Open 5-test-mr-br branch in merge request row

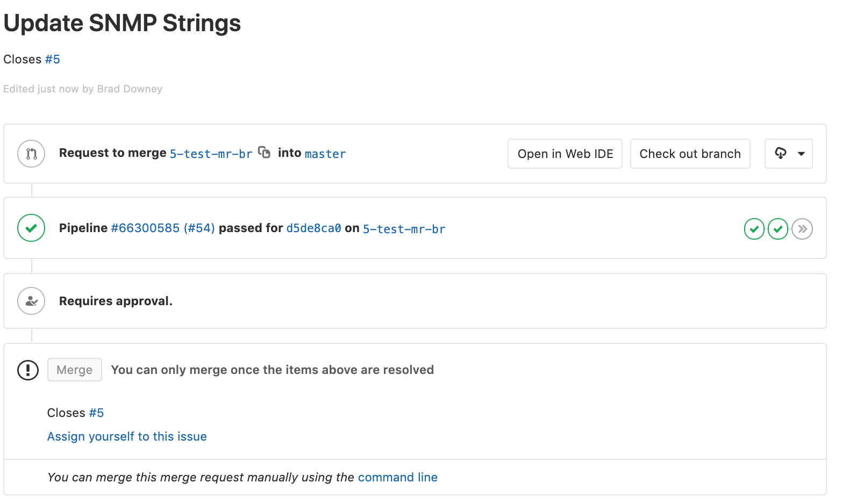point(211,154)
